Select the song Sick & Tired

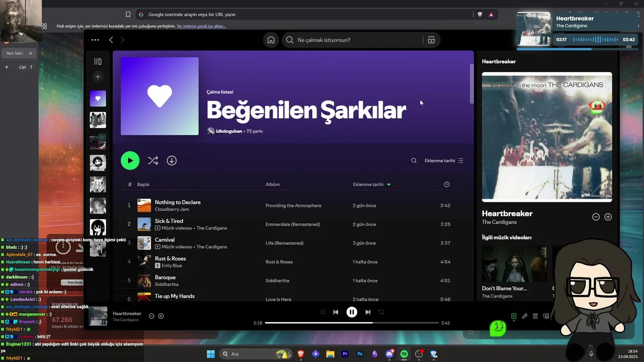[x=169, y=221]
